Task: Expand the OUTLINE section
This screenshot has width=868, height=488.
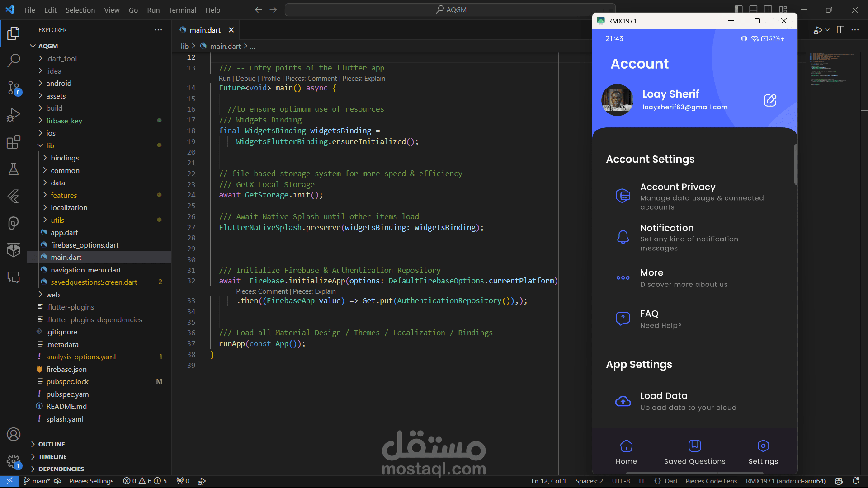Action: click(52, 444)
